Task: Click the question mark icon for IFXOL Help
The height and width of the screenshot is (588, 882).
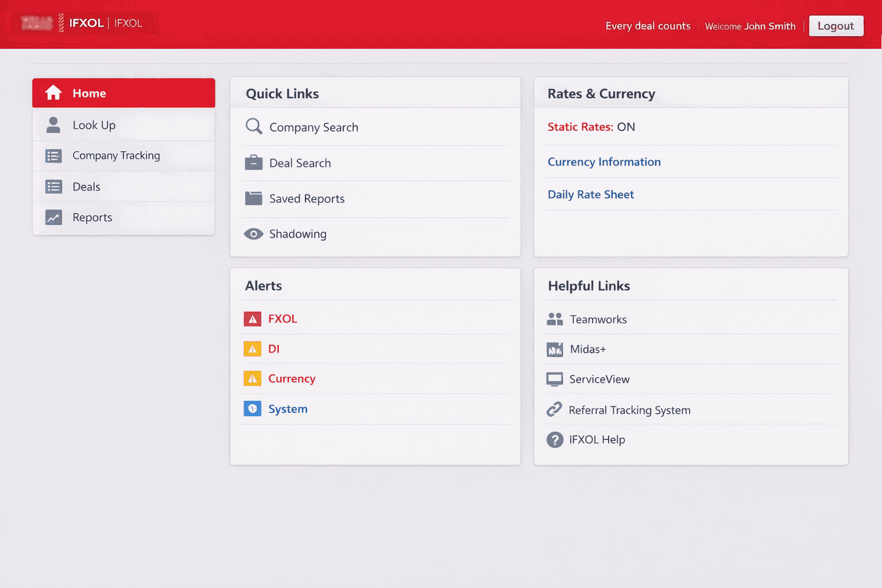Action: (x=555, y=440)
